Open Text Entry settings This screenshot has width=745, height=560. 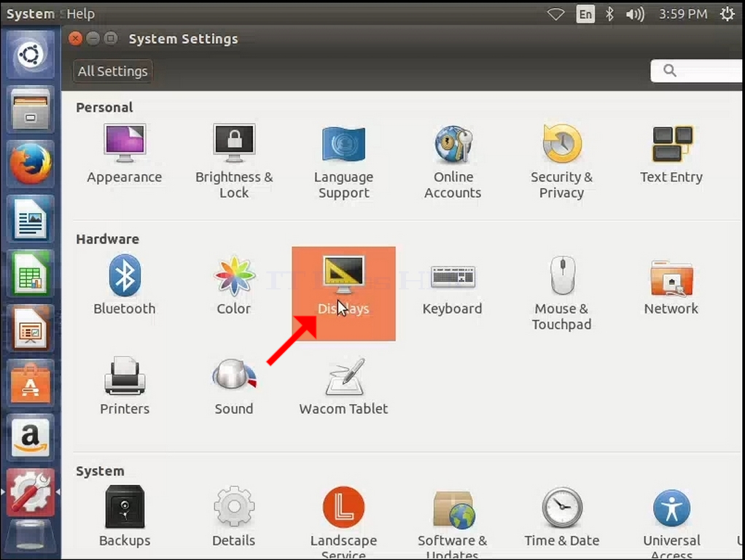coord(671,154)
